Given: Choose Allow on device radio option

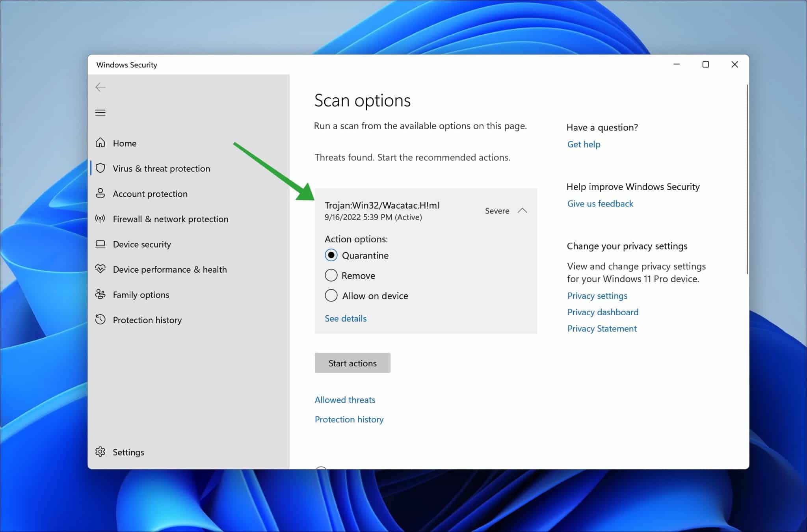Looking at the screenshot, I should (331, 296).
